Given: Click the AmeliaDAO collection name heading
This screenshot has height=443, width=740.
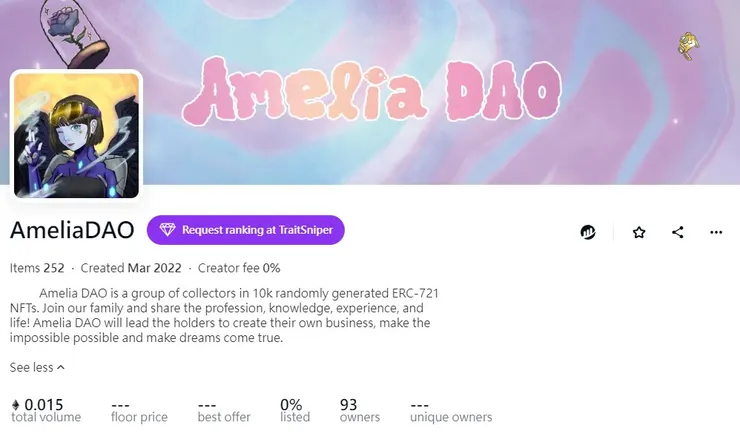Looking at the screenshot, I should [72, 230].
